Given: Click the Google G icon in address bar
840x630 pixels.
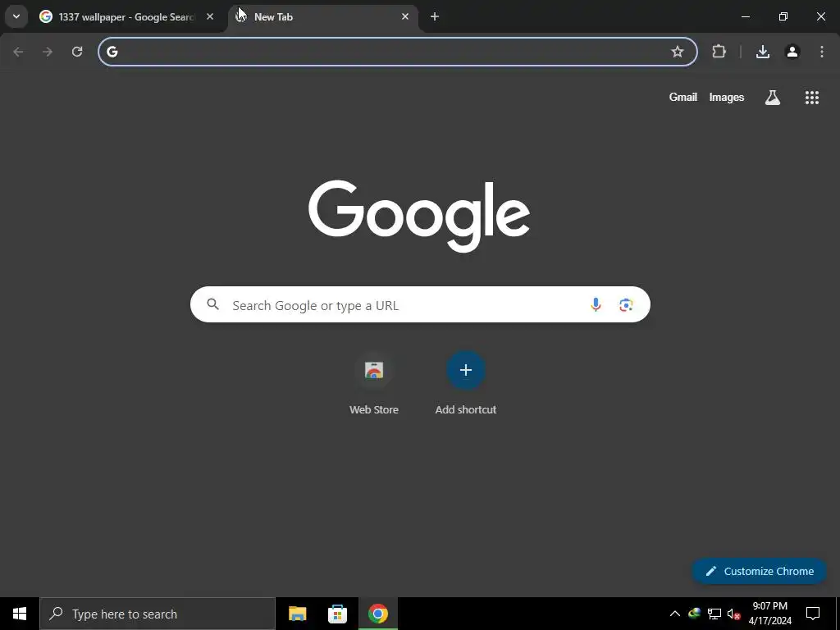Looking at the screenshot, I should tap(112, 52).
